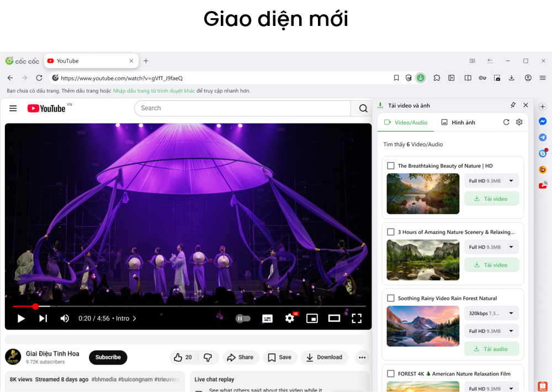Open the extensions puzzle icon
Image resolution: width=552 pixels, height=392 pixels.
coord(437,78)
